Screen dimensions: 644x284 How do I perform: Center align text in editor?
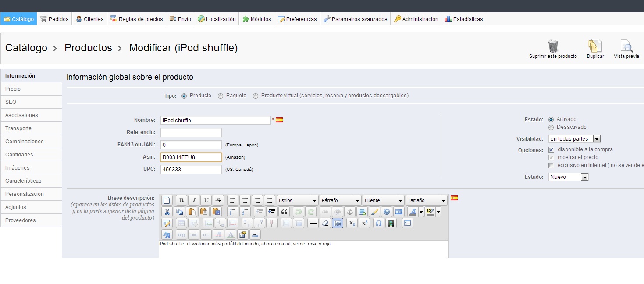pyautogui.click(x=245, y=200)
